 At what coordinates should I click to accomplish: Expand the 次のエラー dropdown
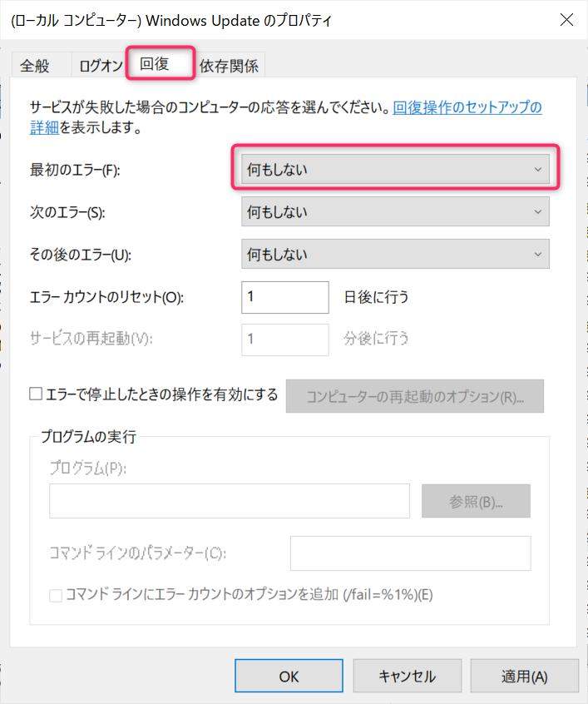[x=394, y=212]
